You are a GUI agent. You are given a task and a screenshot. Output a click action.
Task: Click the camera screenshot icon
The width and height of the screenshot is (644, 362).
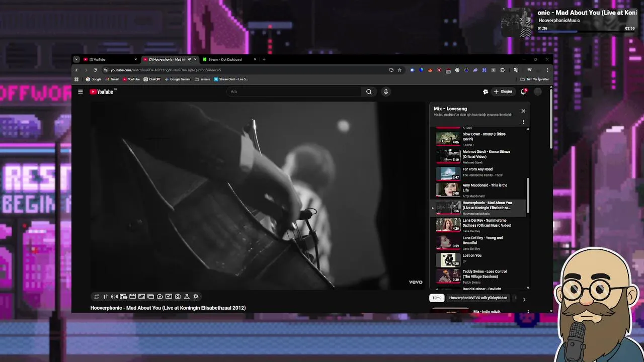point(178,297)
